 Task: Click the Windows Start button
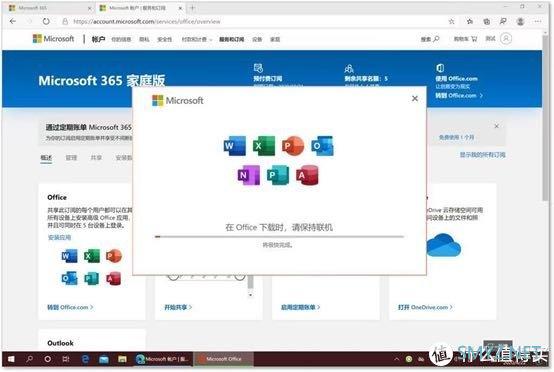click(11, 359)
